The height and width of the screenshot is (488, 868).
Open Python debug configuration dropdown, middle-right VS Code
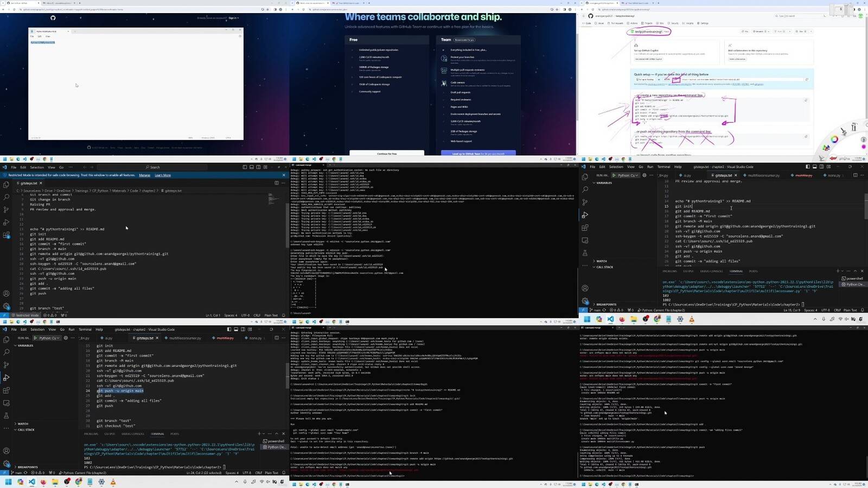coord(628,175)
